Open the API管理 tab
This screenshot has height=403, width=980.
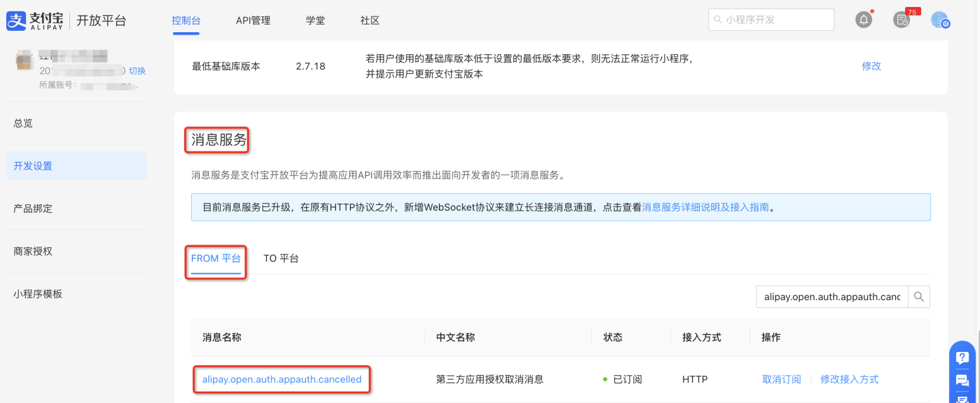click(253, 20)
